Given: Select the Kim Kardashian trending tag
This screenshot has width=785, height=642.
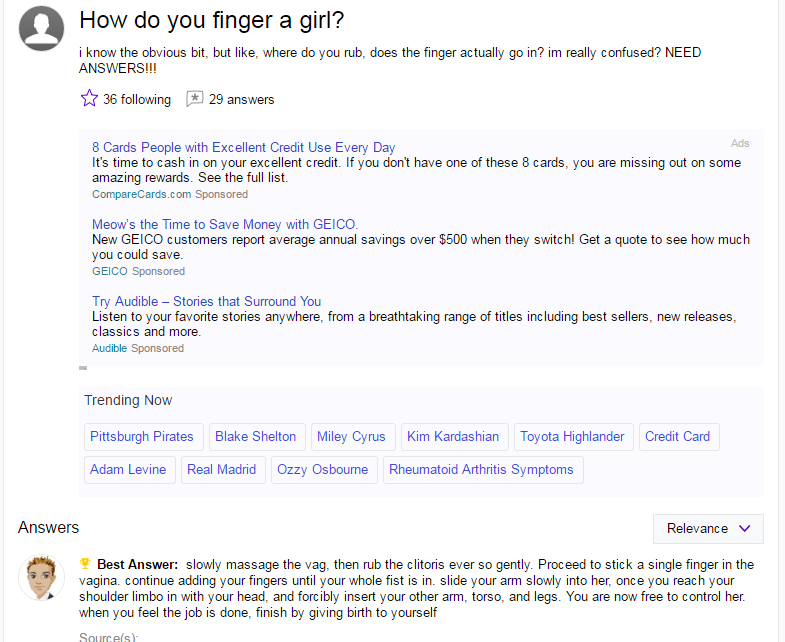Looking at the screenshot, I should tap(453, 436).
